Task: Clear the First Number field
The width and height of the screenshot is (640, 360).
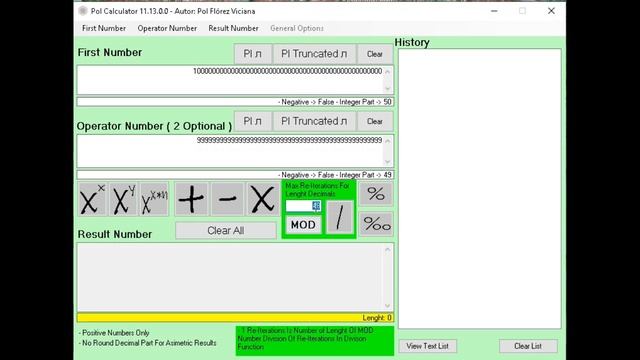Action: pos(375,54)
